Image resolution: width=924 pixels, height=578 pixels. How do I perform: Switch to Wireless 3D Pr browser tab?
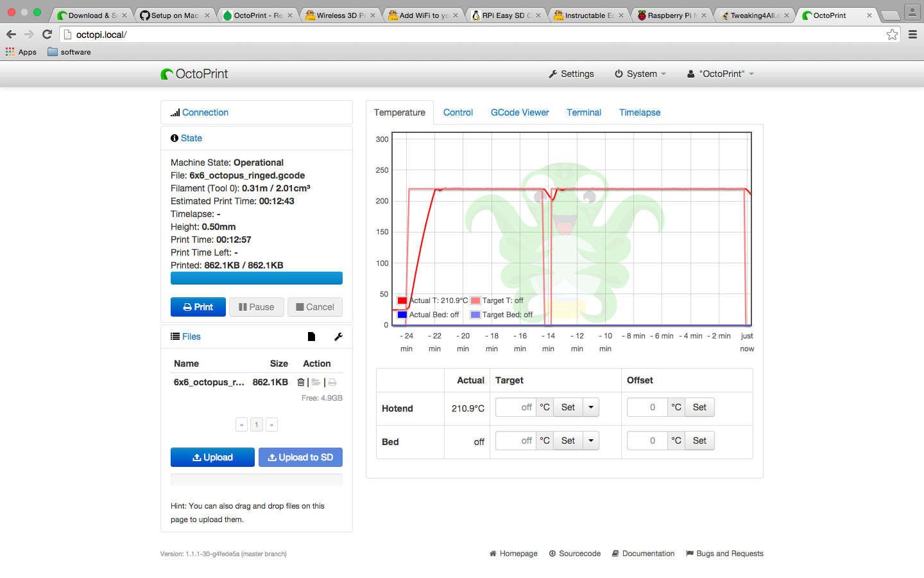(x=340, y=15)
